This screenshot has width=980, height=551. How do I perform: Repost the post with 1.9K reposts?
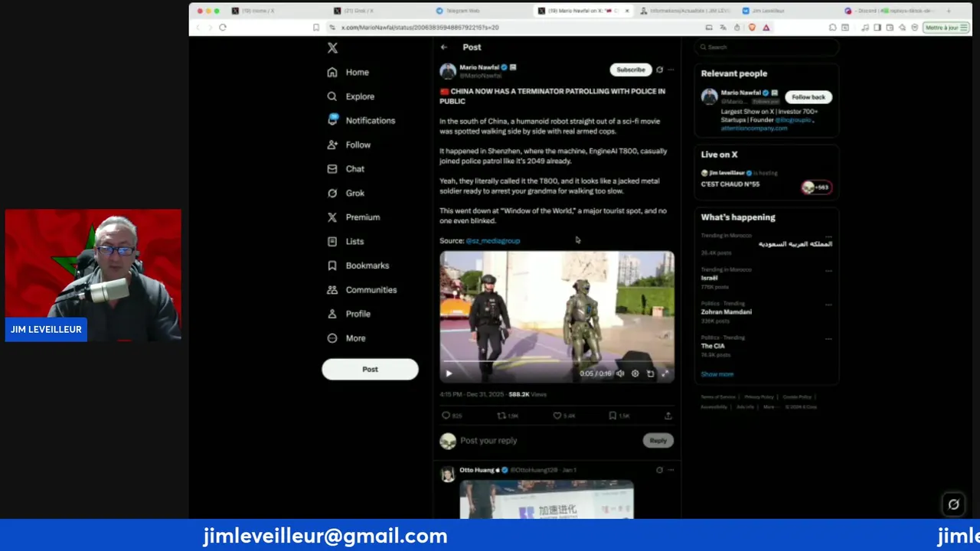click(508, 416)
